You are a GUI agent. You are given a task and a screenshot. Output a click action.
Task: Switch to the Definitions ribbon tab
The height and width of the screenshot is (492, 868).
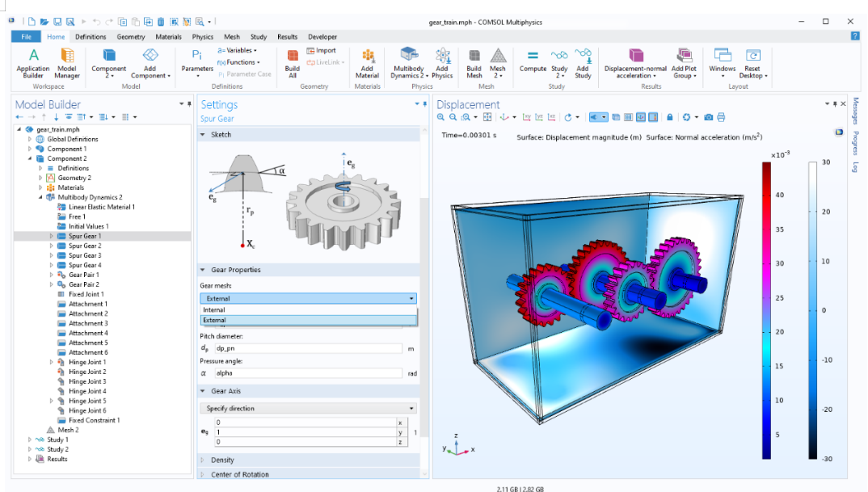coord(91,36)
